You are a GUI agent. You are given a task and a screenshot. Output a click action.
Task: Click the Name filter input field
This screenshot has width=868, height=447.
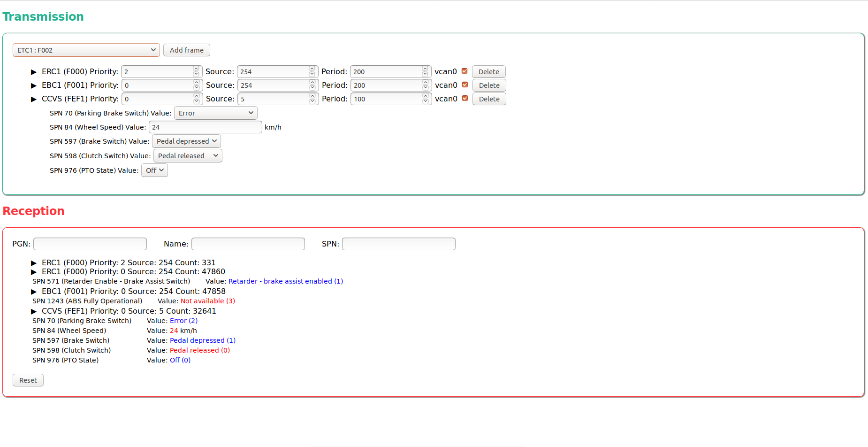coord(248,244)
